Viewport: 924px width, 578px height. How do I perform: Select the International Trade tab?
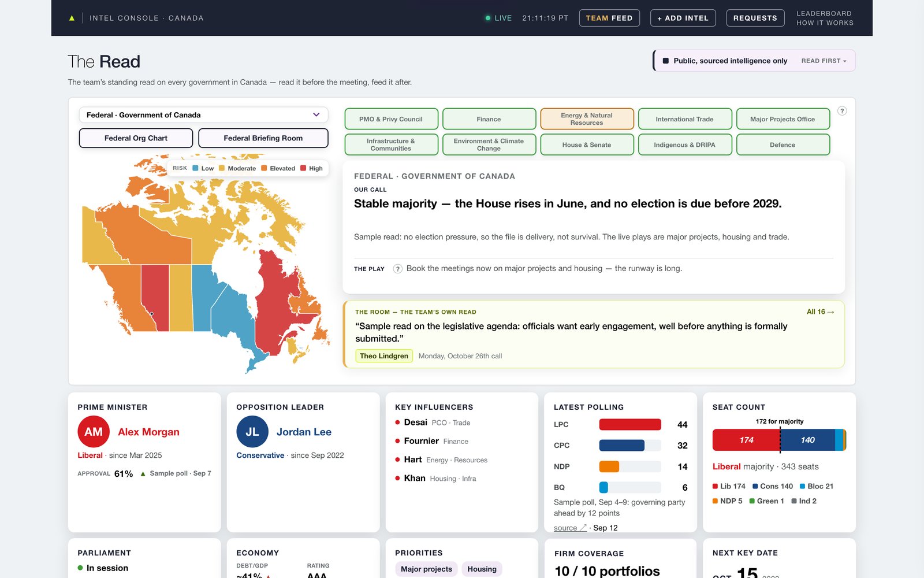(x=685, y=119)
